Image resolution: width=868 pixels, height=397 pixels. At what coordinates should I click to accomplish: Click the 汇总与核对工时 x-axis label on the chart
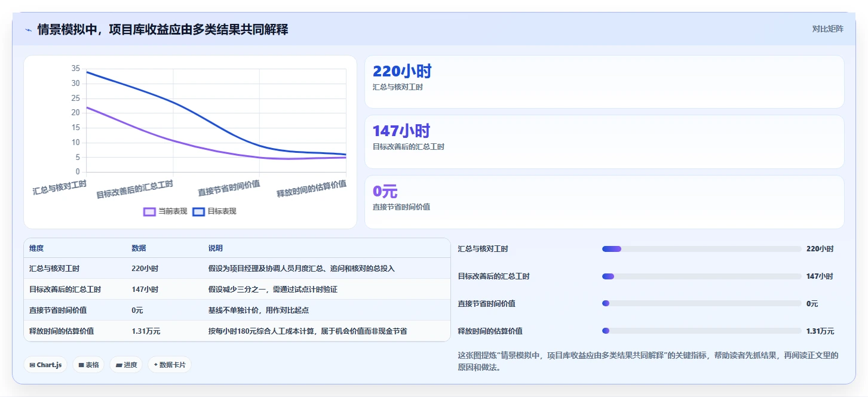coord(59,187)
